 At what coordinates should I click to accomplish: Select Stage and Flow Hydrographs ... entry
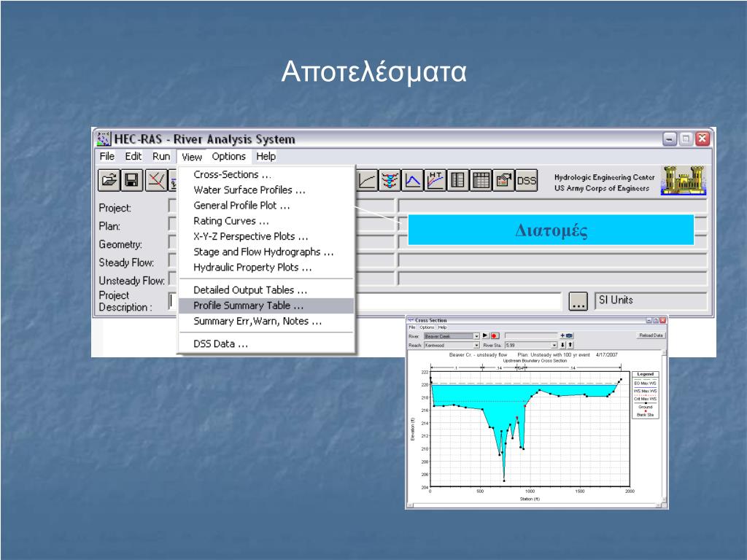266,252
